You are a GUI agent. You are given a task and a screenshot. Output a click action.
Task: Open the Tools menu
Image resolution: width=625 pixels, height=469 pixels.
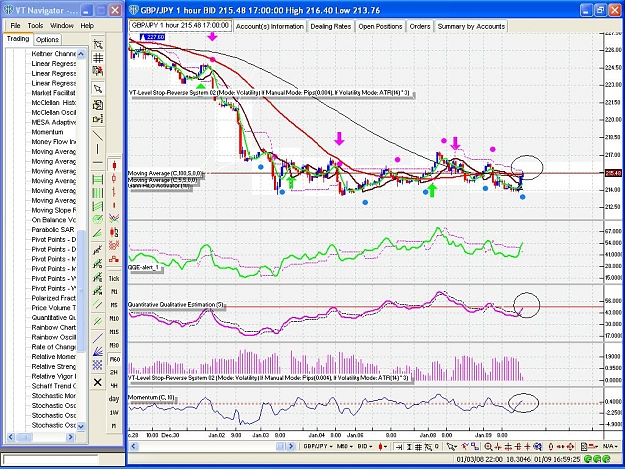[35, 26]
